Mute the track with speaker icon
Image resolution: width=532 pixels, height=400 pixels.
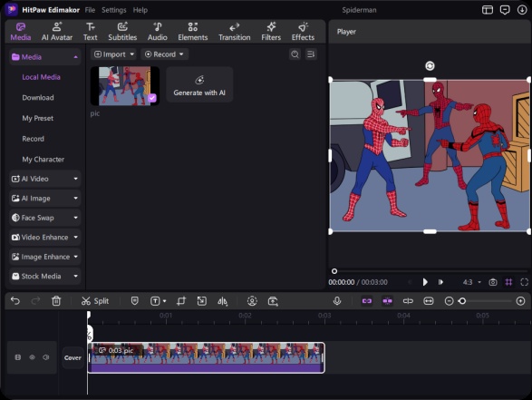pyautogui.click(x=46, y=357)
